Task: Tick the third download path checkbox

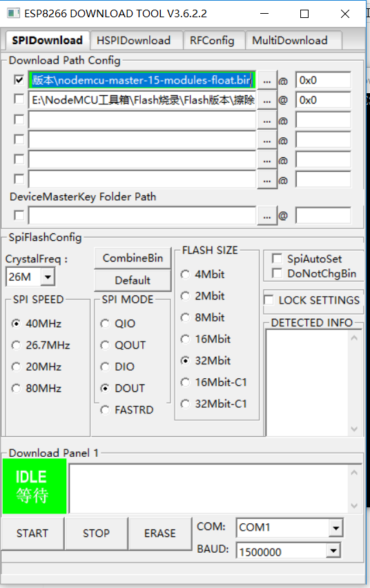Action: 19,119
